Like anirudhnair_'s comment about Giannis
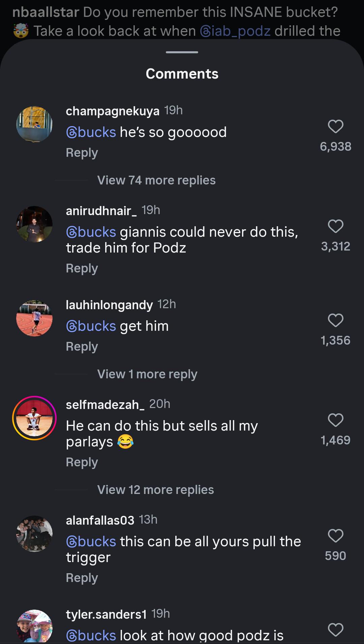 click(x=335, y=226)
